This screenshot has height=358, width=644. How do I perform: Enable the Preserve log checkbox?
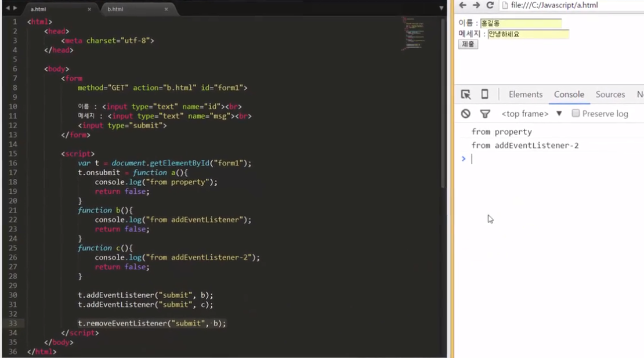coord(576,113)
